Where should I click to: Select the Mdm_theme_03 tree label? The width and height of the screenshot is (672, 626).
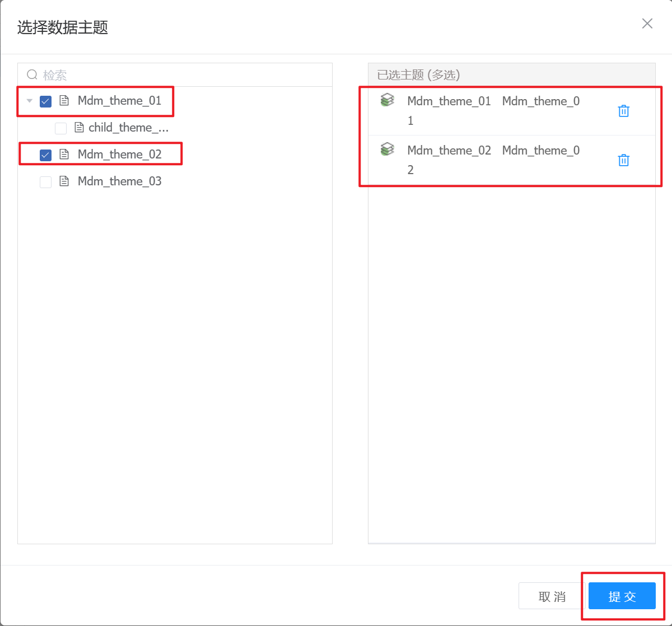click(119, 181)
